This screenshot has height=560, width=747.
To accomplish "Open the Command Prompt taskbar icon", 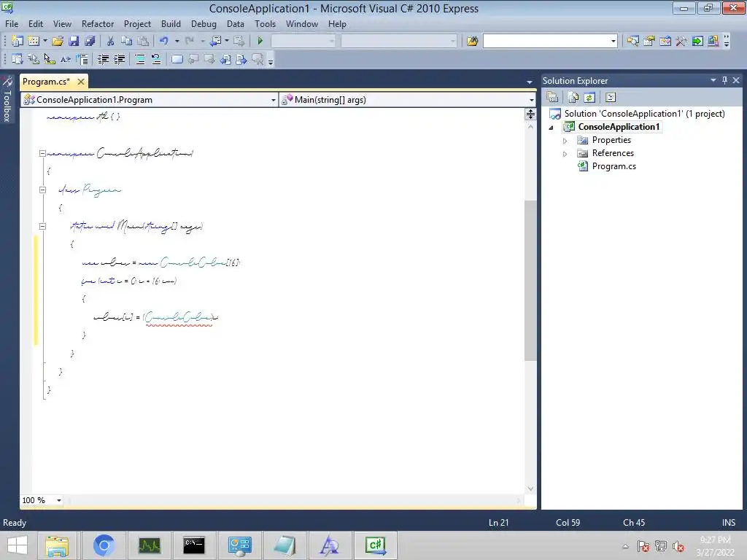I will point(194,545).
